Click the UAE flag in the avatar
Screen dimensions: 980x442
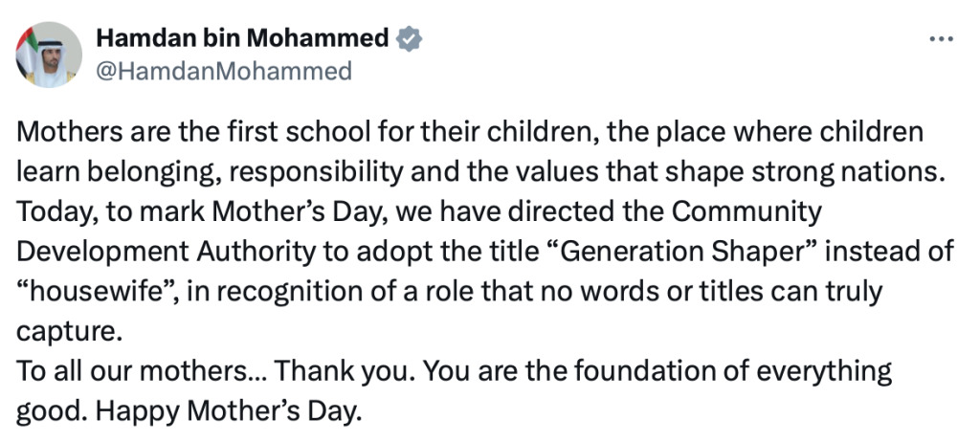pos(29,42)
